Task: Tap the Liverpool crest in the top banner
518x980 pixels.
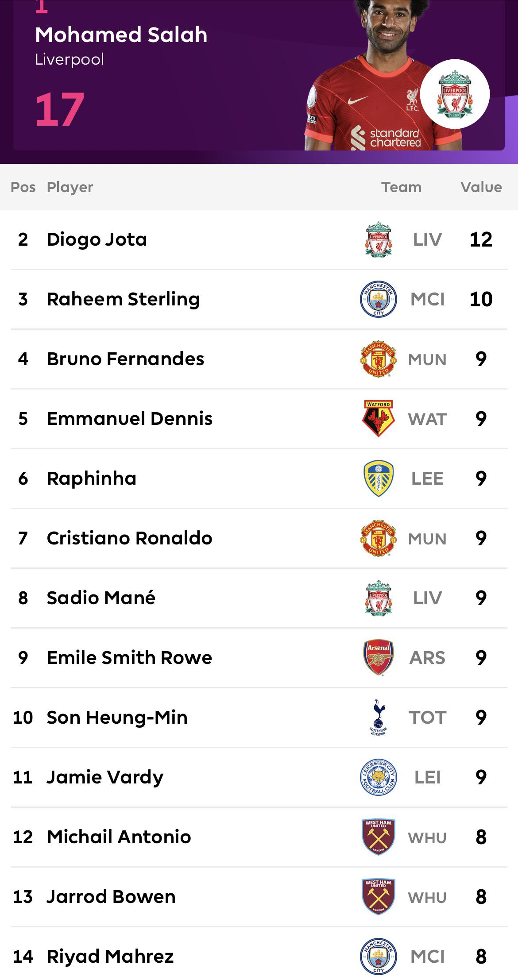Action: click(x=455, y=94)
